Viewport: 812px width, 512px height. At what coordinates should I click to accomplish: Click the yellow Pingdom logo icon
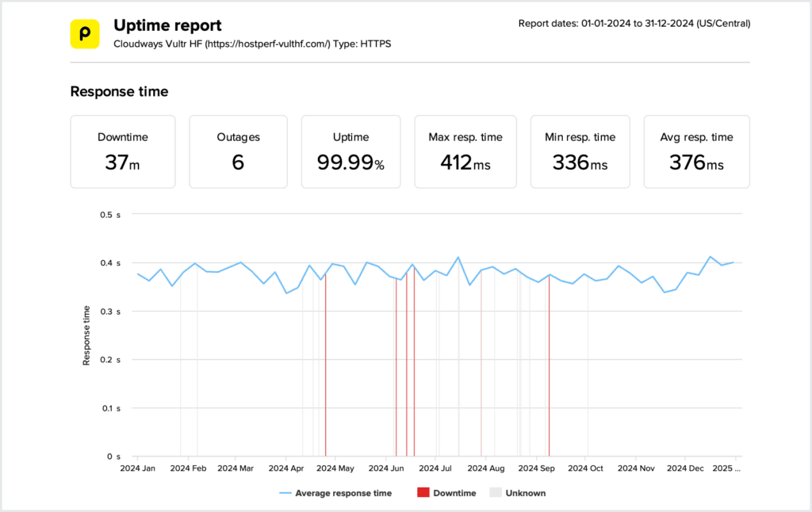click(85, 34)
